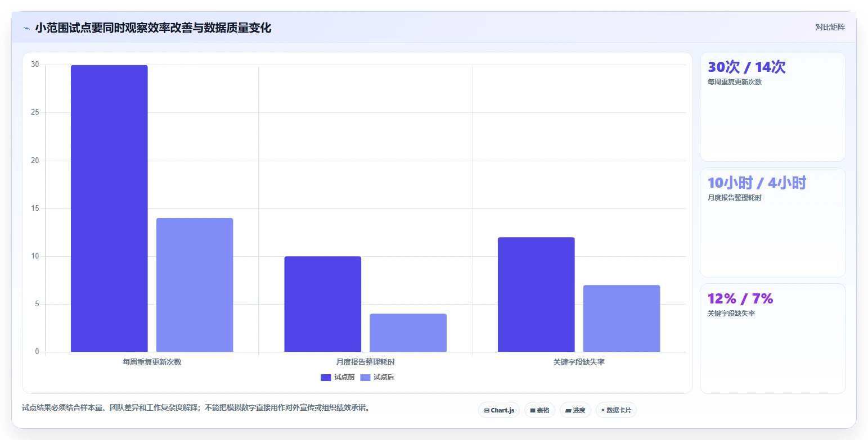Click the y-axis value 30
This screenshot has height=440, width=868.
[x=35, y=65]
